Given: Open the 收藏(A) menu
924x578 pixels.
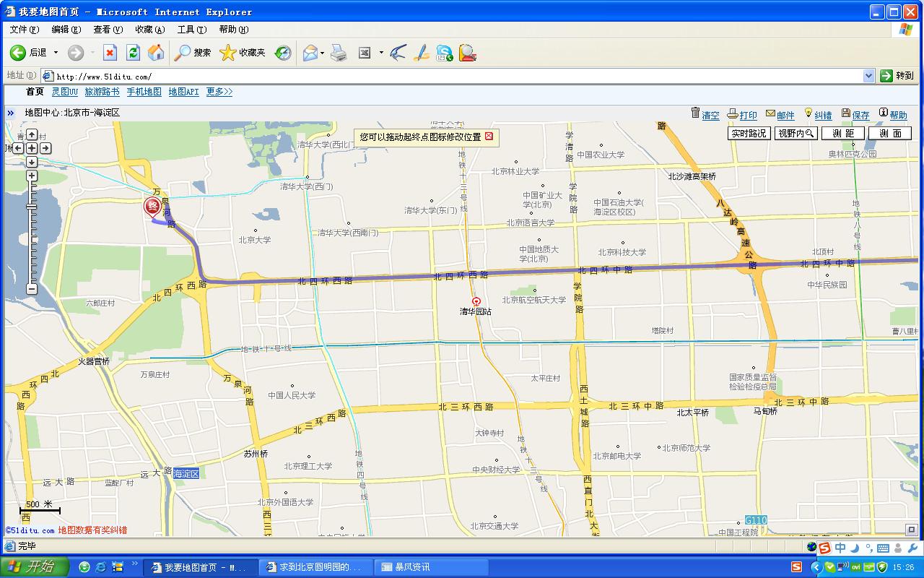Looking at the screenshot, I should [x=149, y=30].
